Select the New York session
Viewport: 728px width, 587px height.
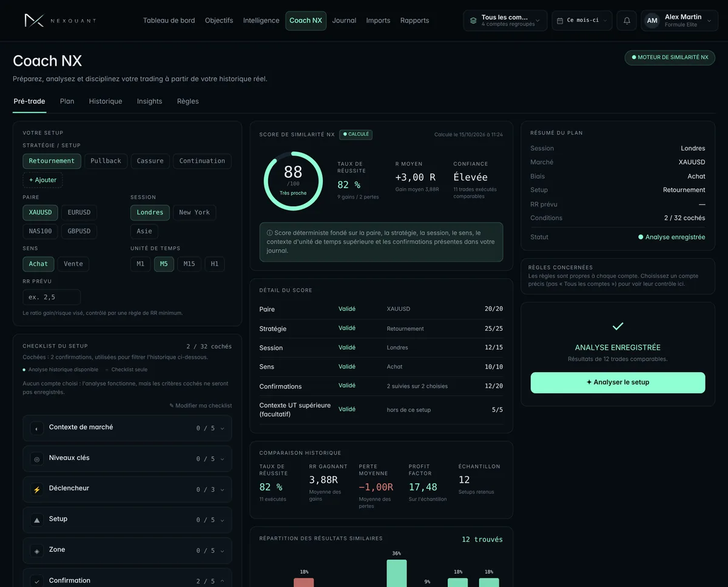point(194,212)
